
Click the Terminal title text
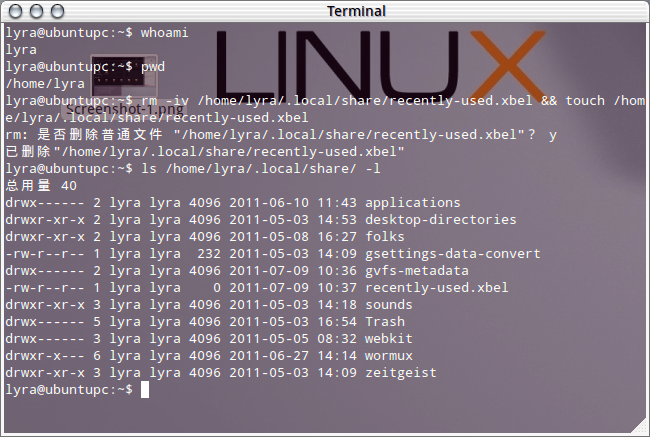click(x=356, y=11)
